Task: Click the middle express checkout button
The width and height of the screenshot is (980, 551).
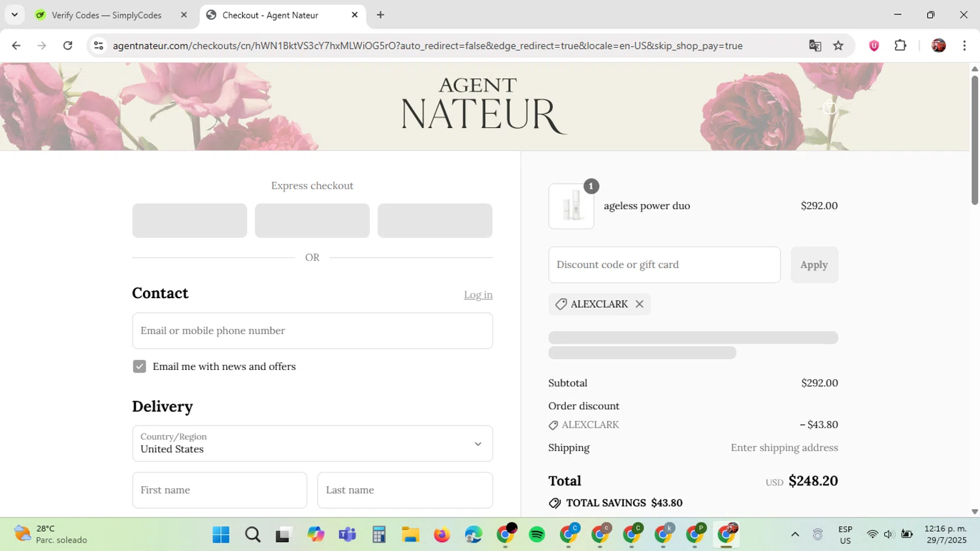Action: [x=312, y=220]
